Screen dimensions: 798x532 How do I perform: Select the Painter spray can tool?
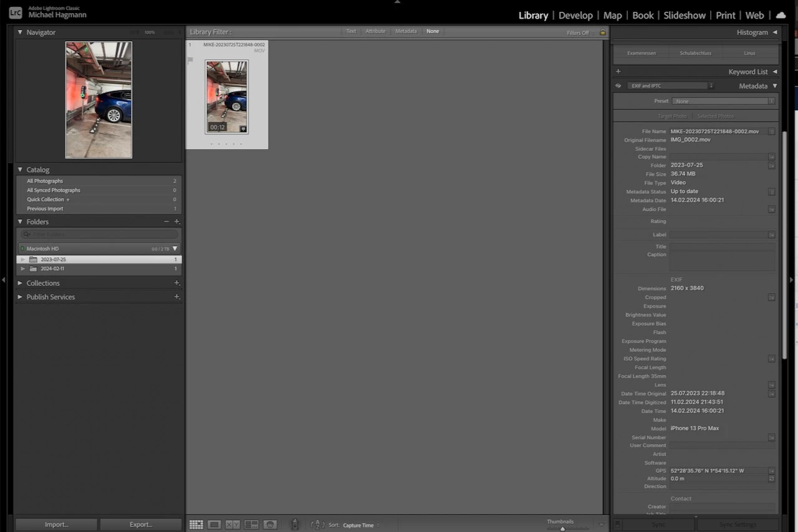[295, 525]
